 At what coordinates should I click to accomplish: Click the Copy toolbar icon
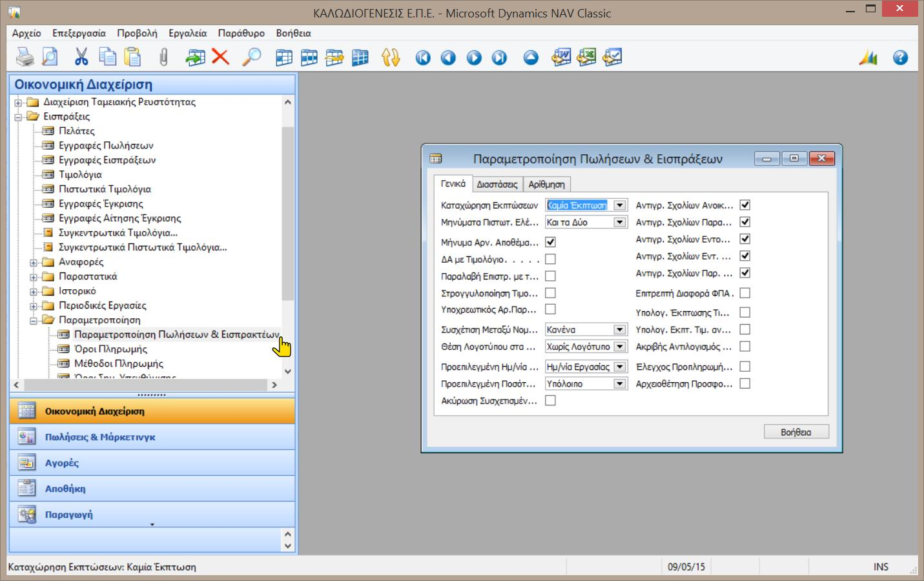click(107, 57)
